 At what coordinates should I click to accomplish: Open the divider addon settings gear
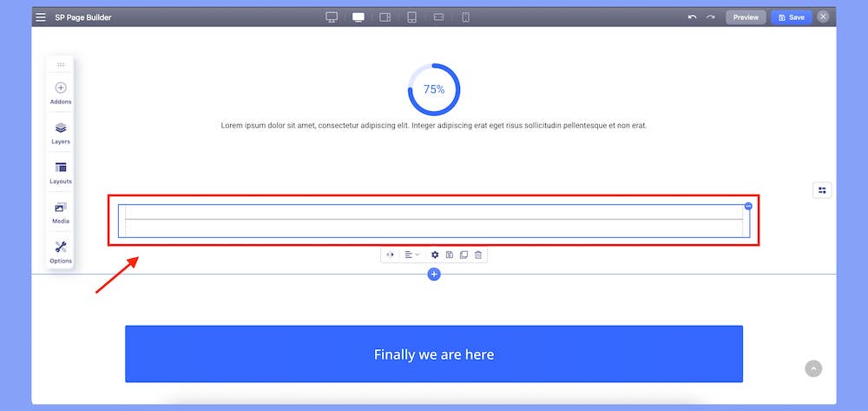click(x=435, y=255)
